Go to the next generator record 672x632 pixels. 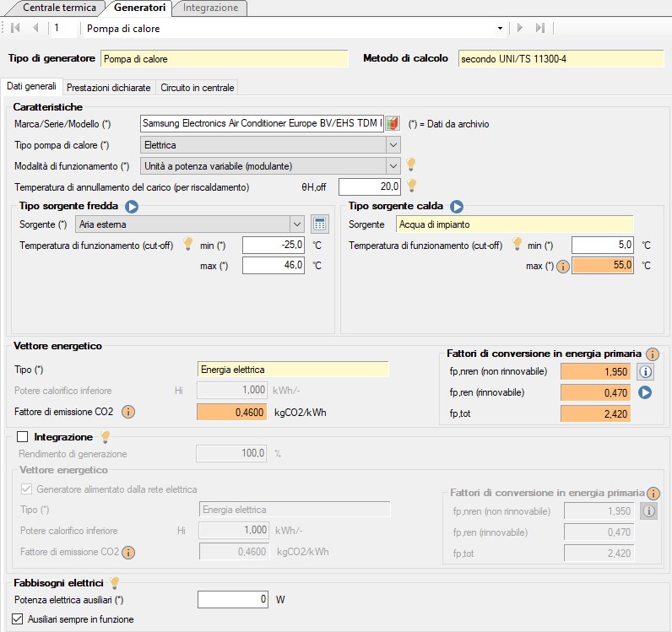coord(520,28)
